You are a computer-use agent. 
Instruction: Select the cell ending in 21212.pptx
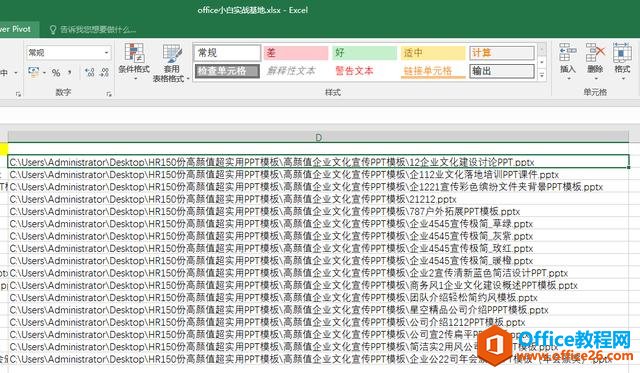(318, 199)
